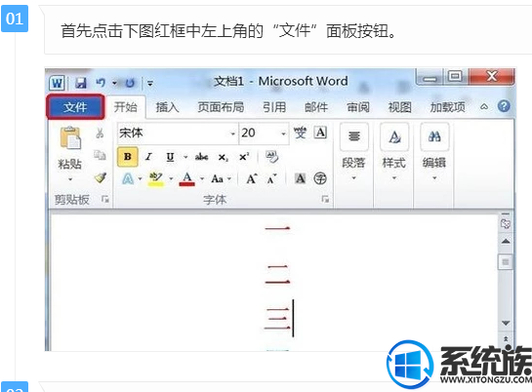
Task: Open the 加载项 ribbon tab
Action: click(447, 107)
